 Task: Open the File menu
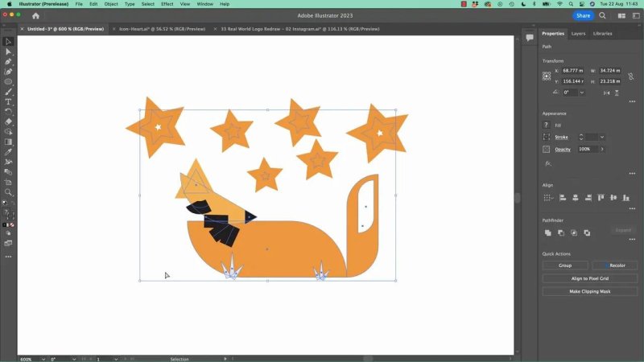click(79, 4)
